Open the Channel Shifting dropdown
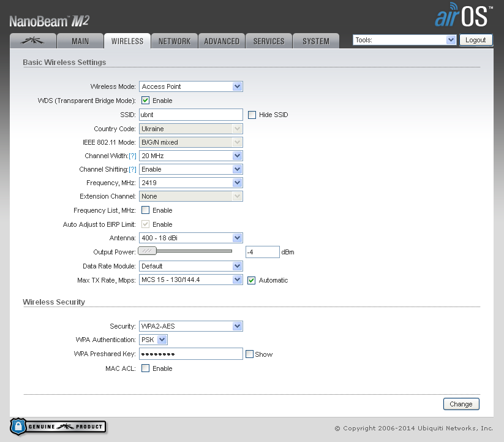504x442 pixels. pyautogui.click(x=191, y=169)
